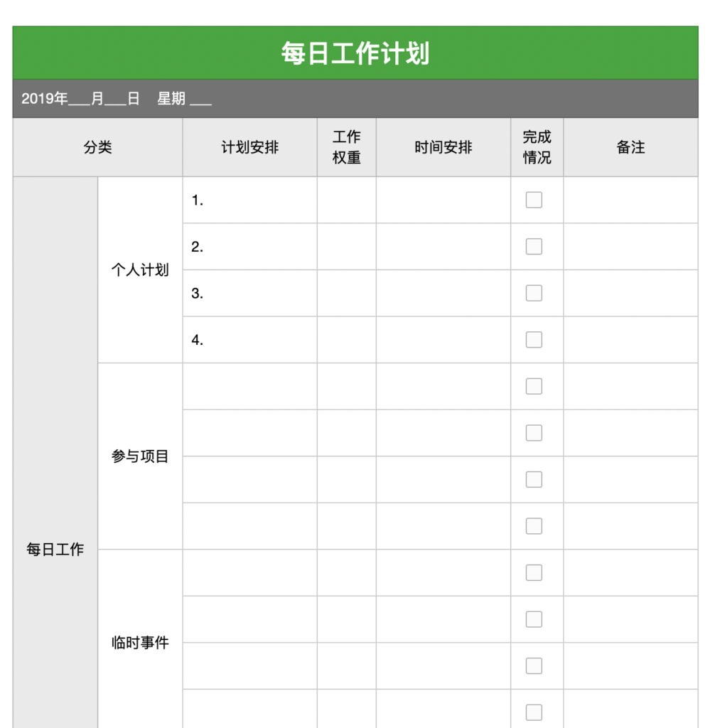Select the 完成情况 header cell
The height and width of the screenshot is (728, 710).
click(x=537, y=147)
